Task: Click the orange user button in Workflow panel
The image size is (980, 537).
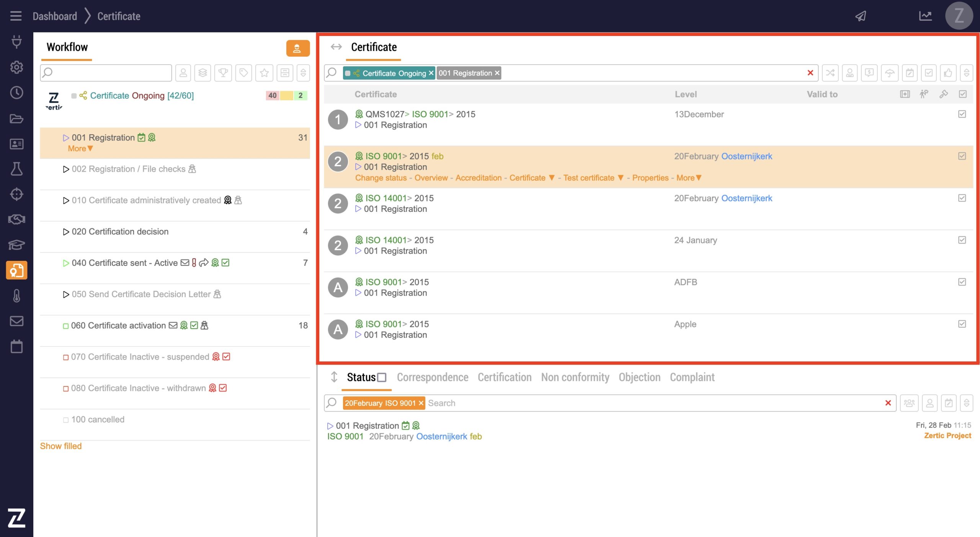Action: coord(297,49)
